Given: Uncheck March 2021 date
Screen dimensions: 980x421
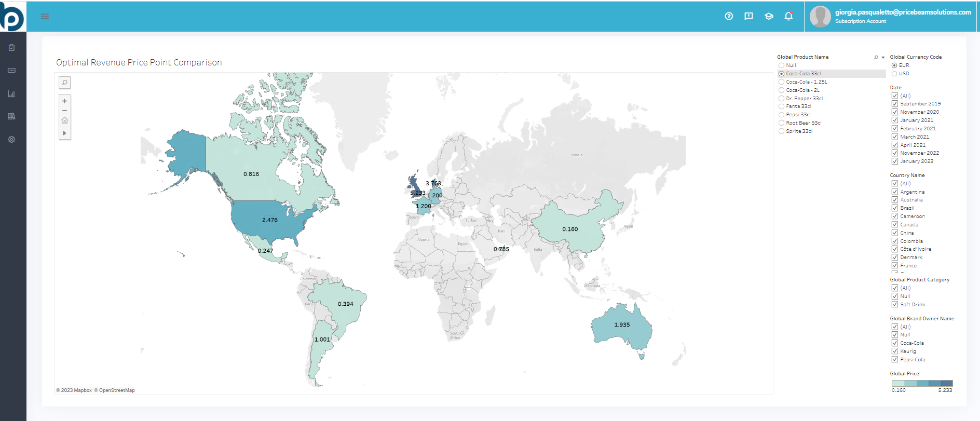Looking at the screenshot, I should click(x=895, y=137).
